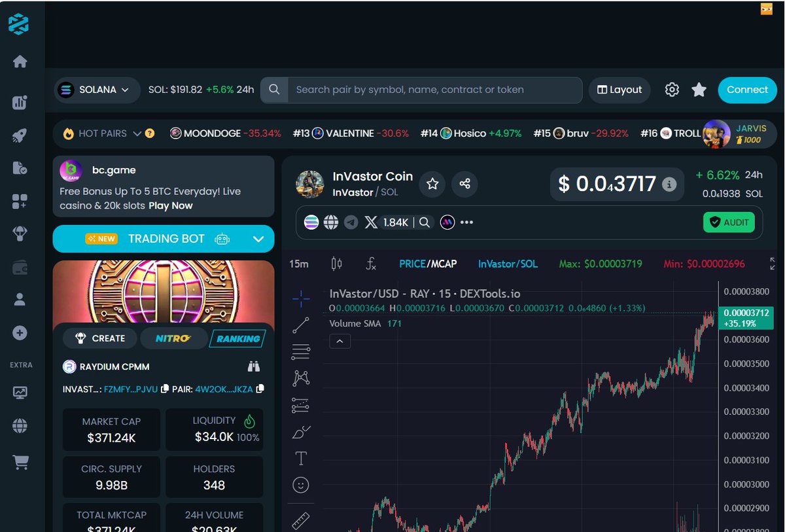Open the document check sidebar icon
Image resolution: width=785 pixels, height=532 pixels.
tap(20, 168)
